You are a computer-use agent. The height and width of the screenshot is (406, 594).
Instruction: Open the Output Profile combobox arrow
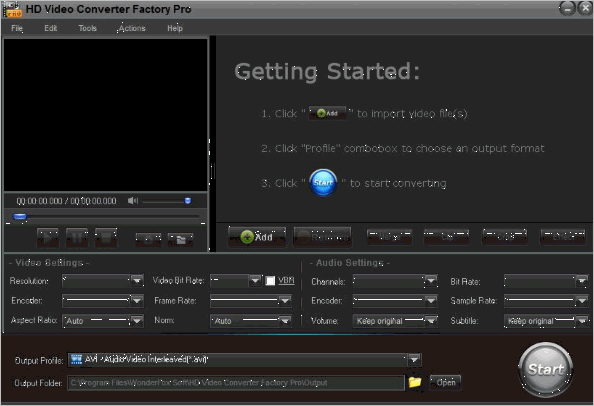coord(414,360)
